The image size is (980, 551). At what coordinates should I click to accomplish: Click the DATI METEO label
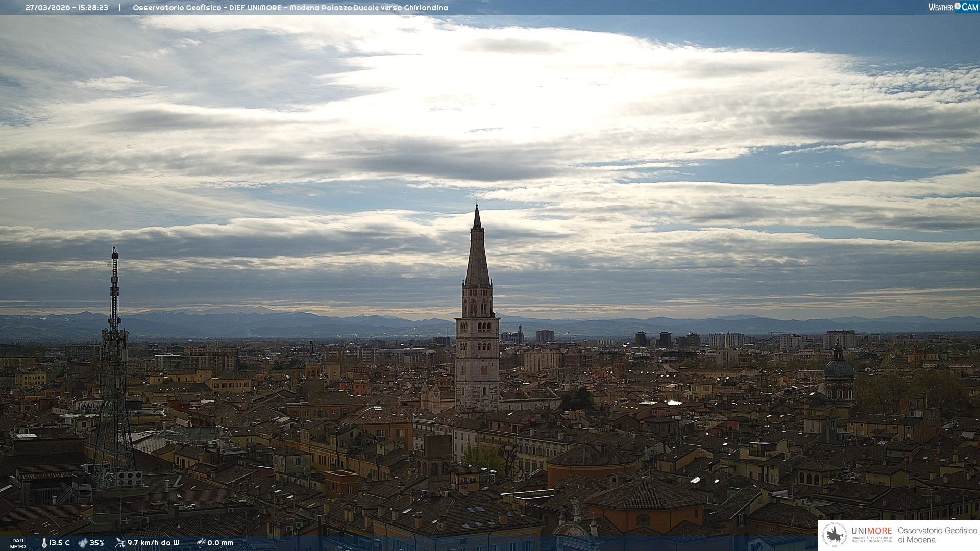[x=18, y=543]
